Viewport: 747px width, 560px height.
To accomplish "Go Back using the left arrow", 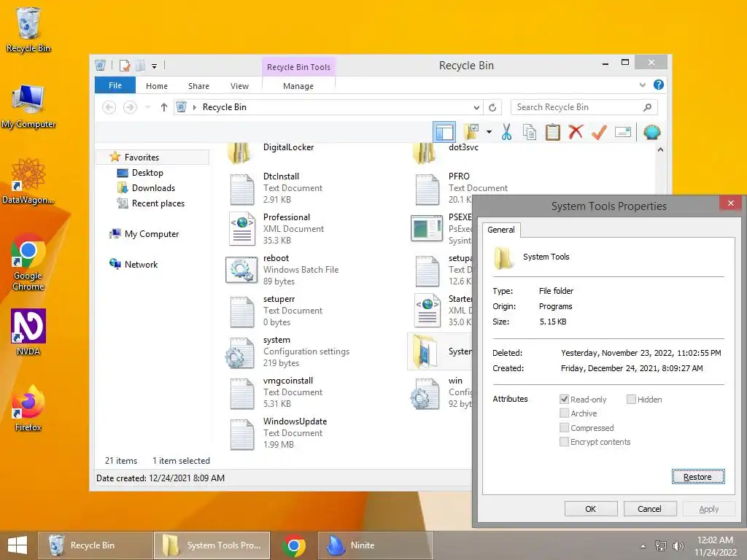I will [109, 107].
